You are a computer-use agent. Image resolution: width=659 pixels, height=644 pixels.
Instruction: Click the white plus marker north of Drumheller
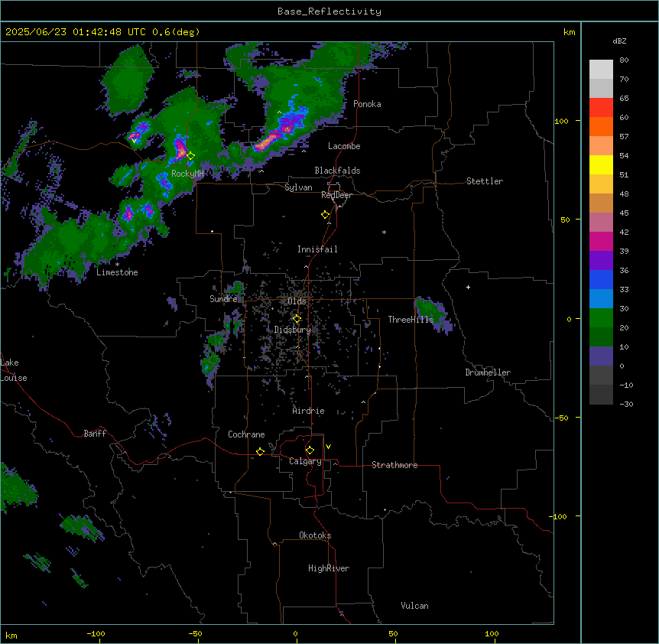pos(468,287)
